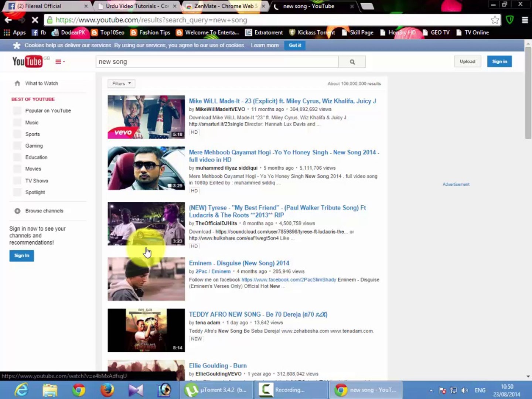Launch Internet Explorer from the taskbar
The image size is (532, 399).
21,390
